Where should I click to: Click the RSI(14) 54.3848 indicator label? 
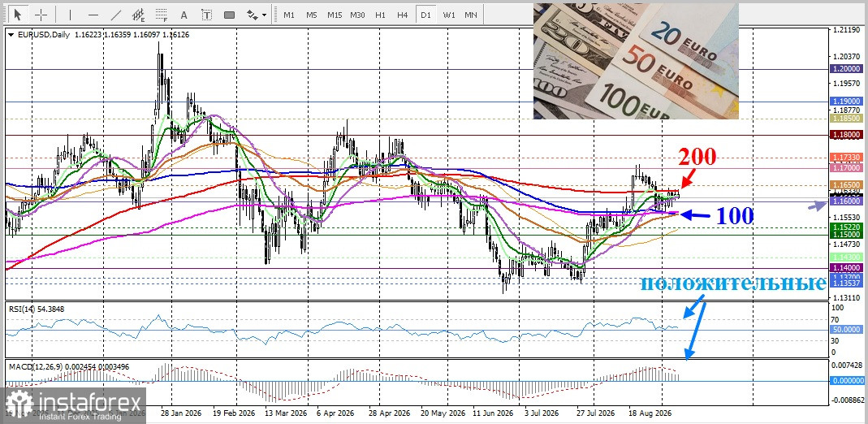tap(37, 309)
